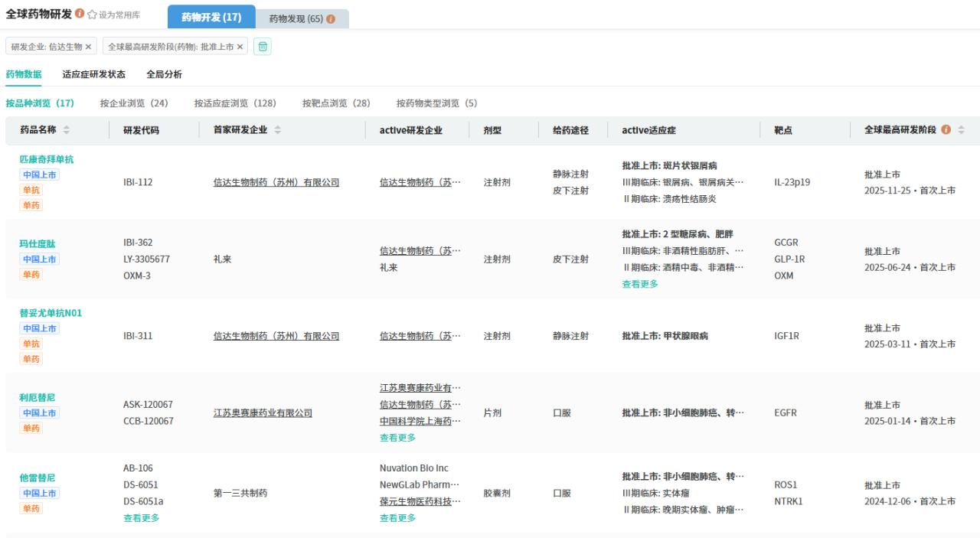Screen dimensions: 980x538
Task: Open the 匹康奇拜单抗 drug link
Action: [47, 159]
